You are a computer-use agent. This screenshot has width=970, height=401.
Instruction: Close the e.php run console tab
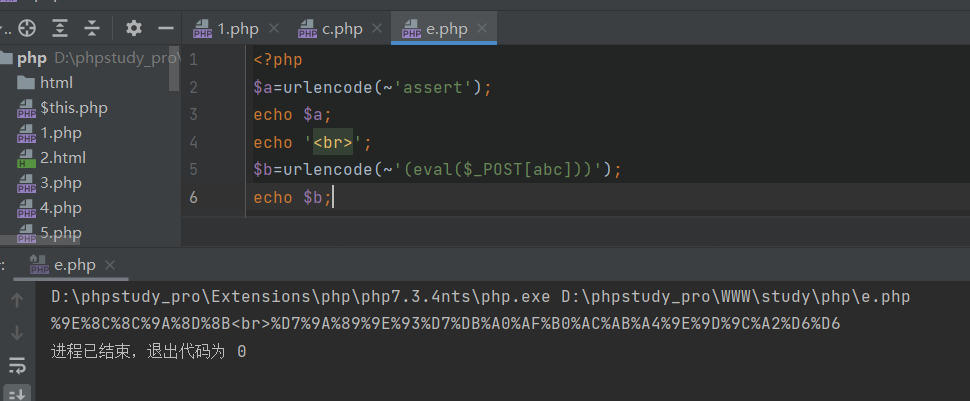coord(110,265)
